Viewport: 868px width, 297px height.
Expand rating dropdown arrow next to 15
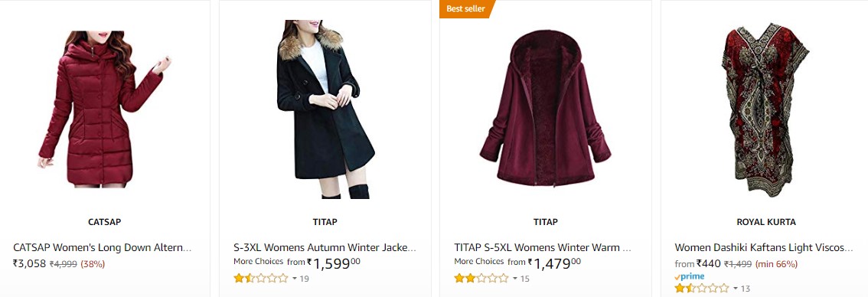tap(515, 279)
